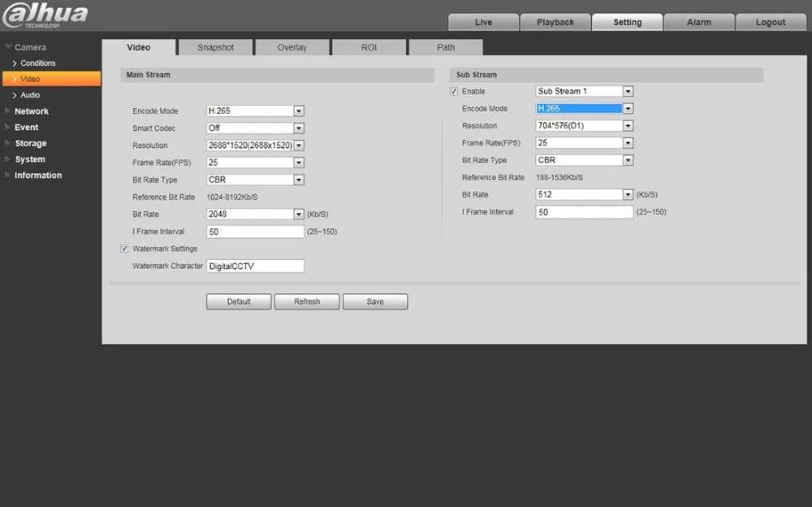
Task: Expand the Information section
Action: (x=38, y=175)
